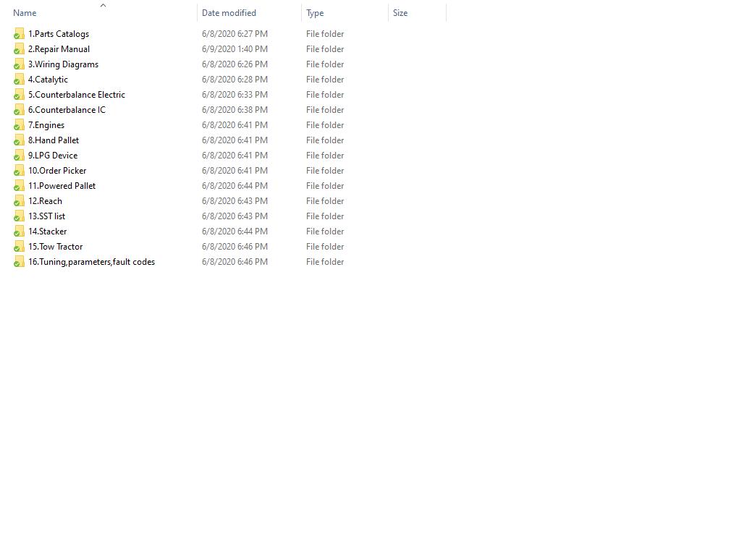731x560 pixels.
Task: Select the 9.LPG Device folder icon
Action: (19, 156)
